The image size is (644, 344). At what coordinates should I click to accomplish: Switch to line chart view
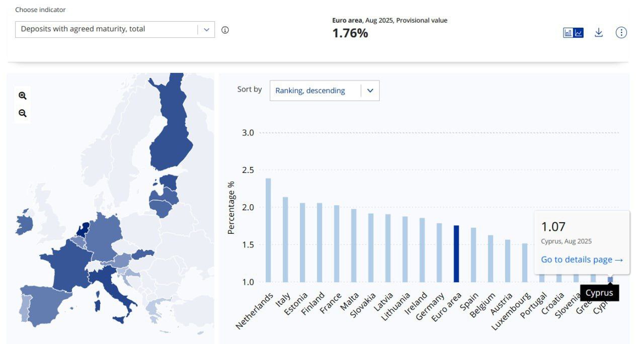click(x=579, y=33)
